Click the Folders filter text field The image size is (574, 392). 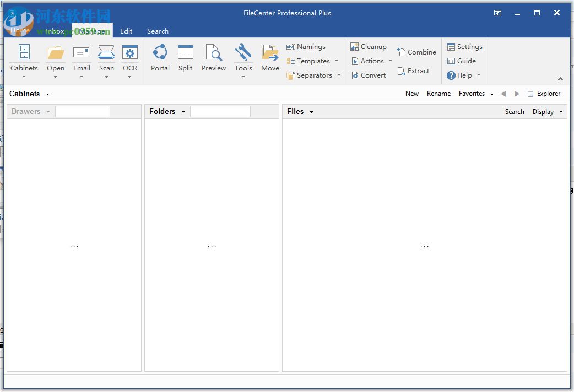(x=220, y=112)
